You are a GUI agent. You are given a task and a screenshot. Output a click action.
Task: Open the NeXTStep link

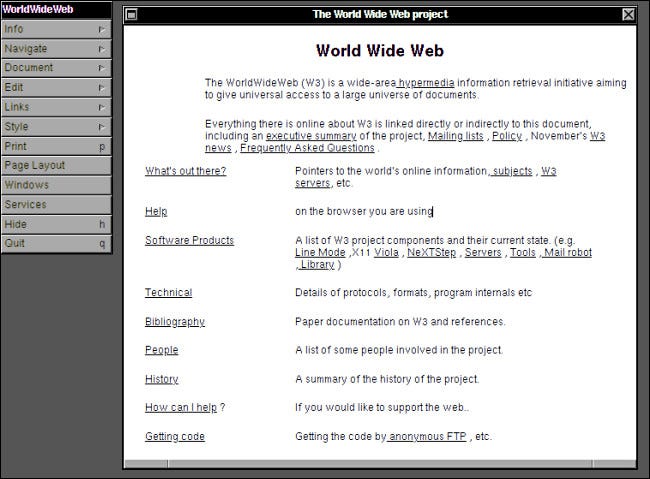coord(432,253)
